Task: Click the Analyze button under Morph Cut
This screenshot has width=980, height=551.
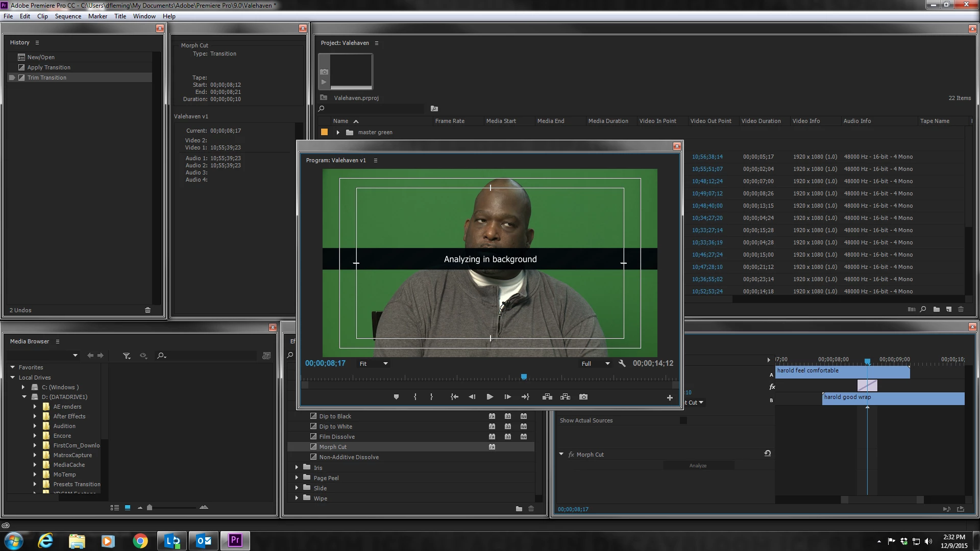Action: pos(698,465)
